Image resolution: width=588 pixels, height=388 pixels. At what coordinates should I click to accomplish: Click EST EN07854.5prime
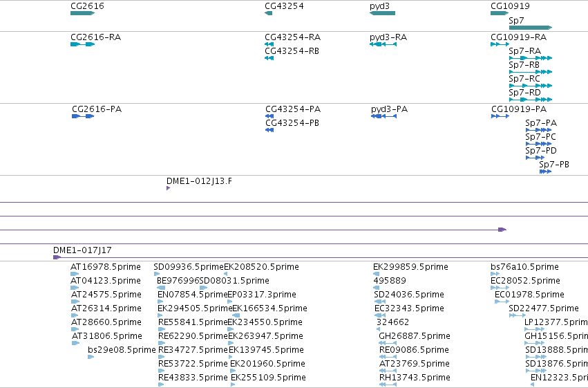pyautogui.click(x=160, y=302)
